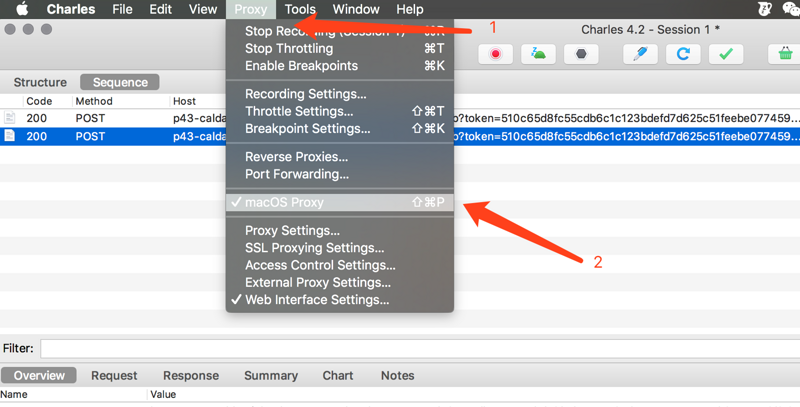Click the Value column header
Image resolution: width=800 pixels, height=407 pixels.
163,394
